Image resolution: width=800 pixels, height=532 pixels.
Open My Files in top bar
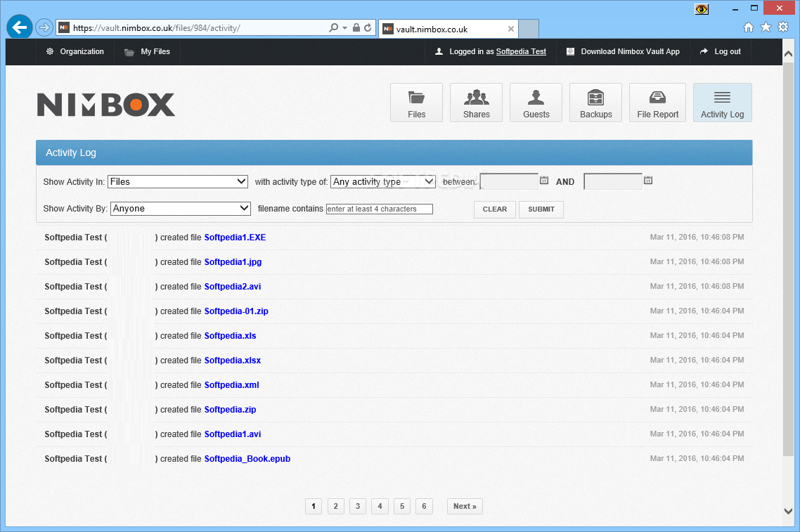pyautogui.click(x=148, y=51)
